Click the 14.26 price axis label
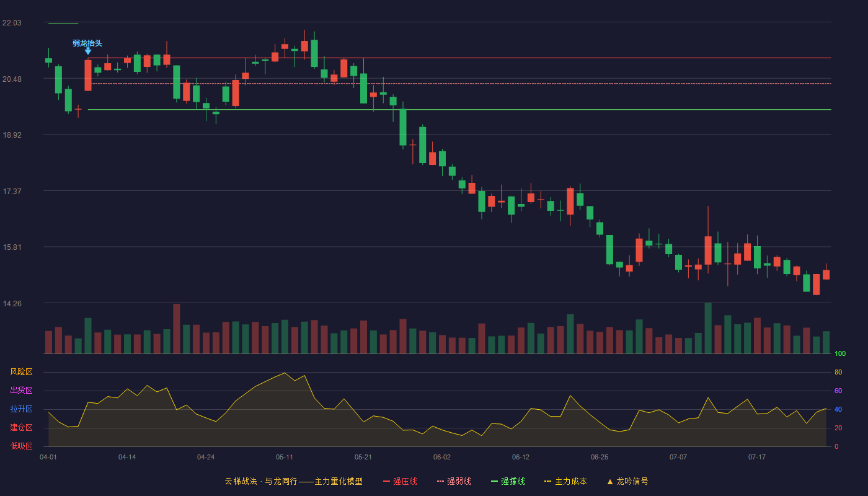The width and height of the screenshot is (868, 496). 12,304
